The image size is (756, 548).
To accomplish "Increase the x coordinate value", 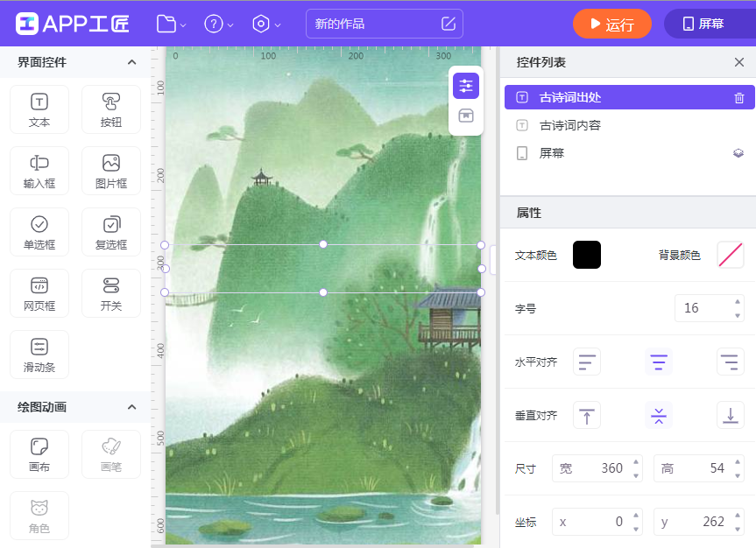I will [x=635, y=516].
